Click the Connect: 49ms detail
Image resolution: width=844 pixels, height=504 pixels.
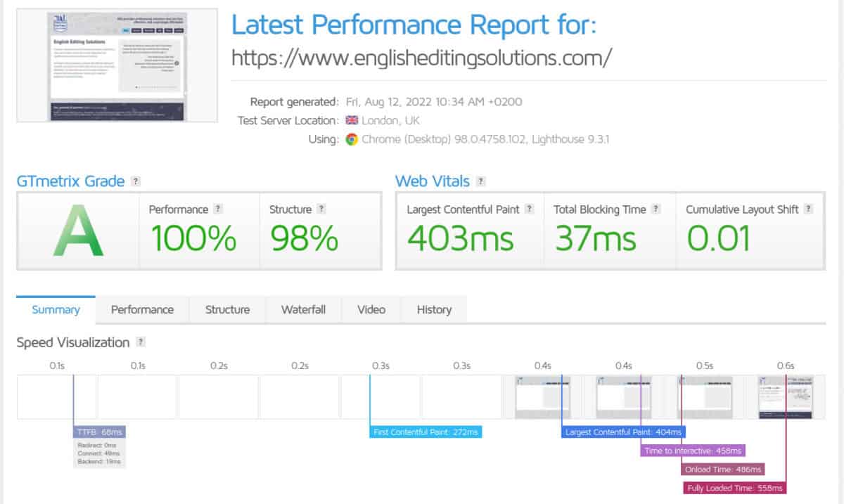click(x=99, y=453)
